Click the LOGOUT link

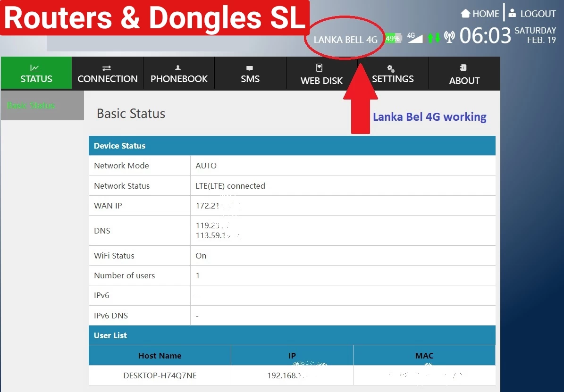(x=538, y=14)
